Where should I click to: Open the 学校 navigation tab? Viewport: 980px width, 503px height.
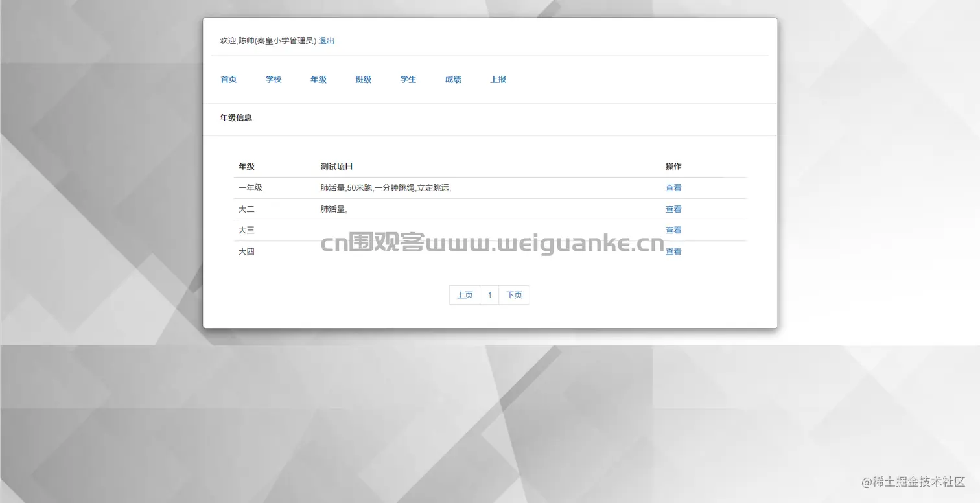coord(274,80)
